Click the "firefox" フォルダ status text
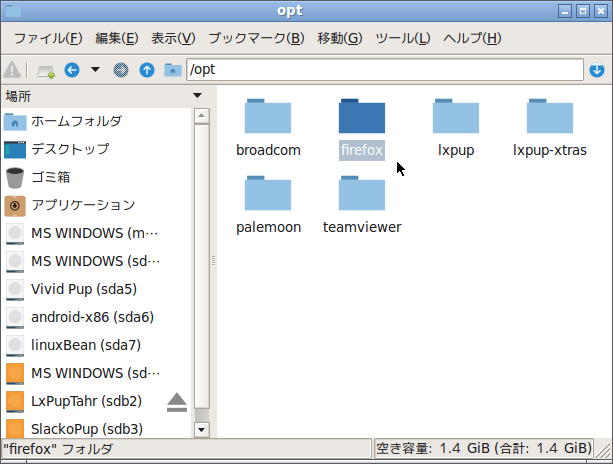The width and height of the screenshot is (613, 464). [59, 449]
